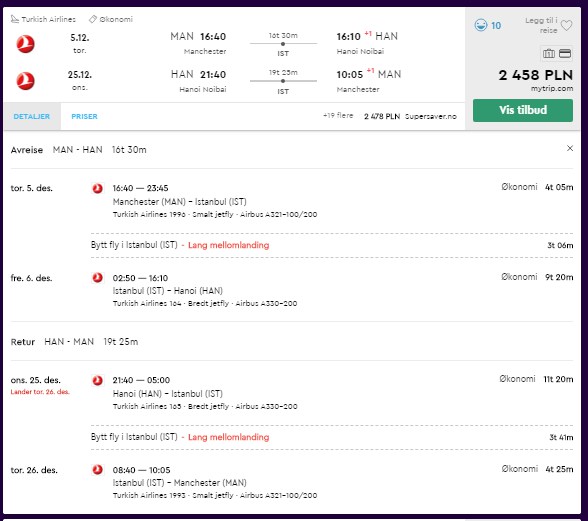Click the luggage icon
The image size is (588, 521).
[549, 54]
